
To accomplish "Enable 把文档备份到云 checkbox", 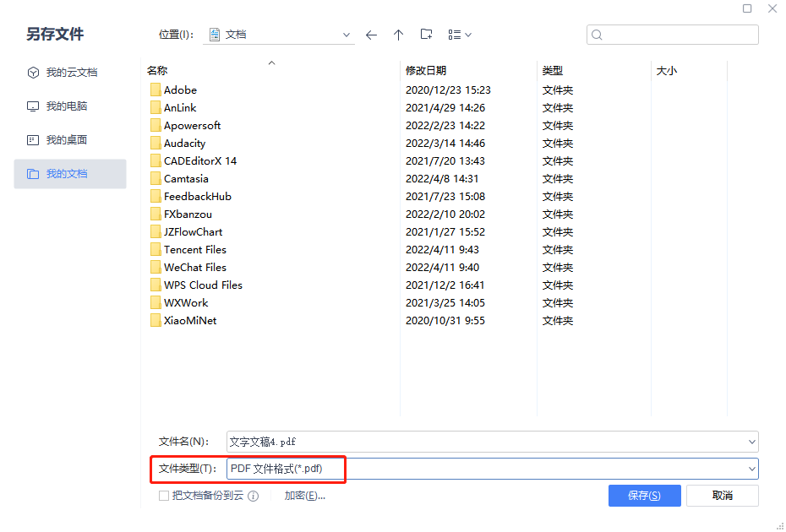I will 163,496.
